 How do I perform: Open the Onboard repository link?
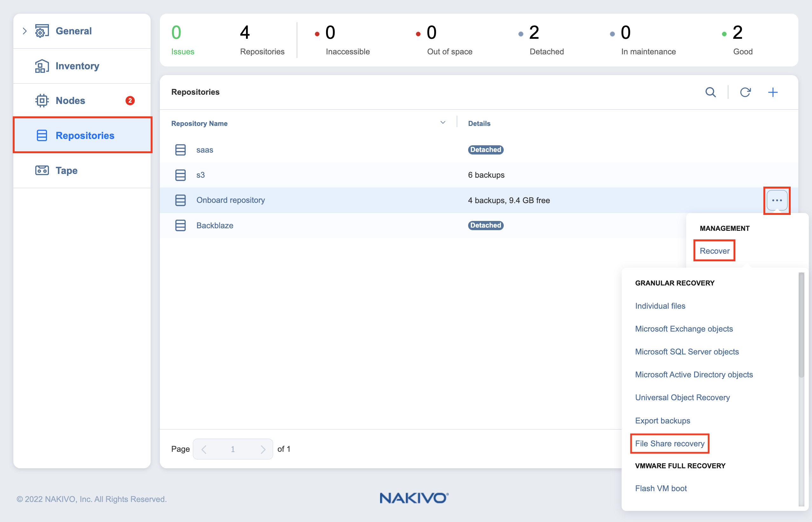tap(231, 200)
